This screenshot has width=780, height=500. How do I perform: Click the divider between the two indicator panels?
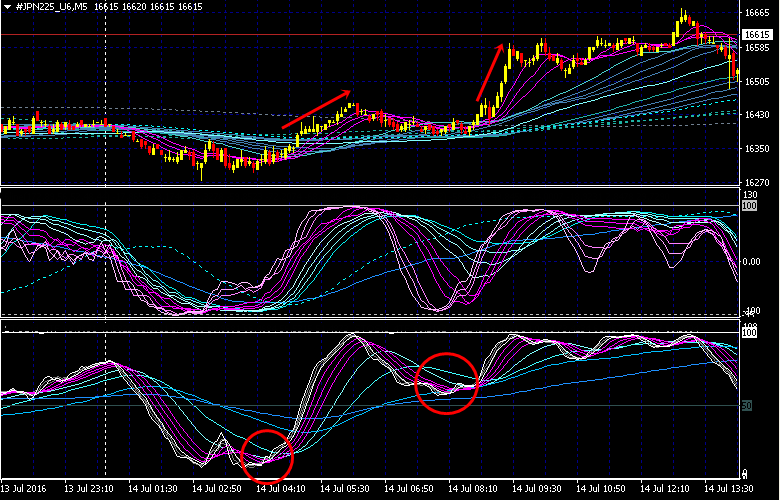coord(370,320)
